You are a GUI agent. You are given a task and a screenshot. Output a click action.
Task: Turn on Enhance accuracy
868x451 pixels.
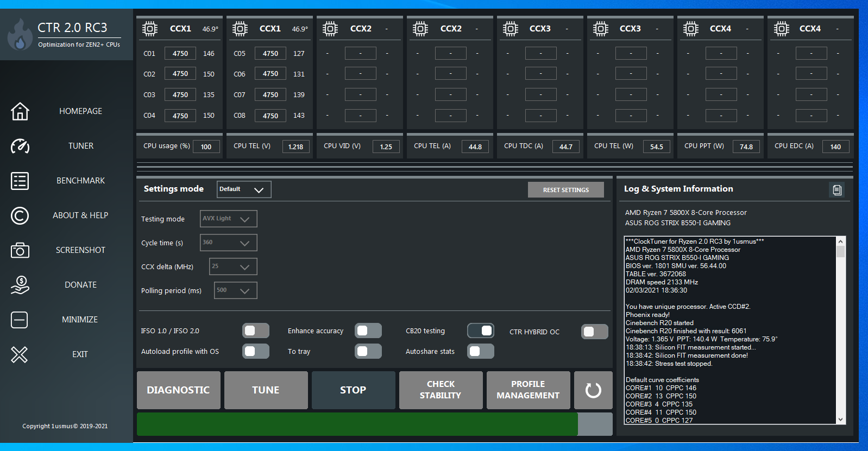pos(368,331)
